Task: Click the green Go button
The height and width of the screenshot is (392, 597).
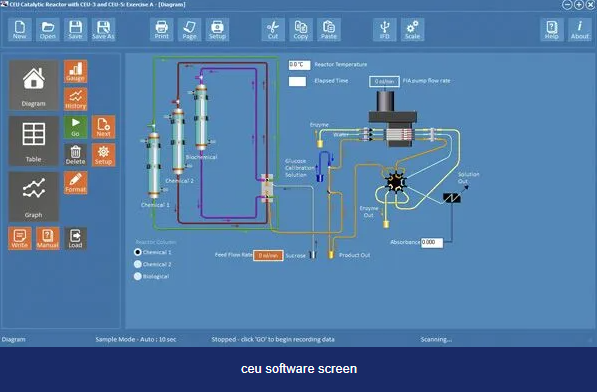Action: coord(75,127)
